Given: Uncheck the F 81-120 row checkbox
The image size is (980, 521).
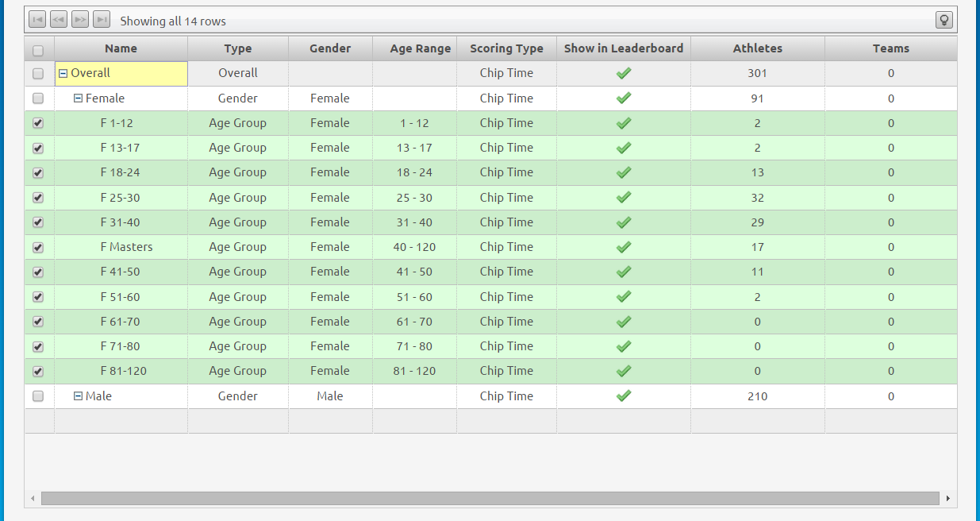Looking at the screenshot, I should [38, 371].
